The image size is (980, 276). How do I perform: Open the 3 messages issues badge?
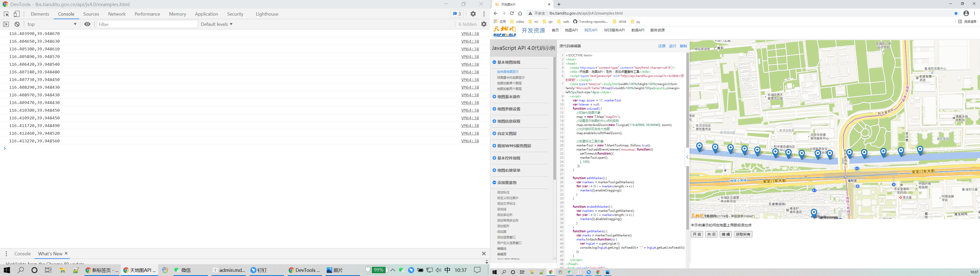click(457, 14)
